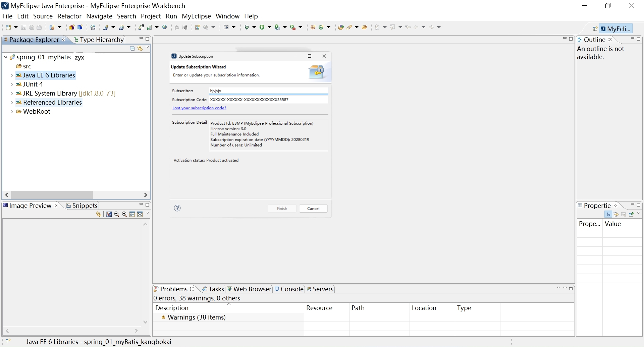644x347 pixels.
Task: Click the Finish button in the dialog
Action: 282,209
